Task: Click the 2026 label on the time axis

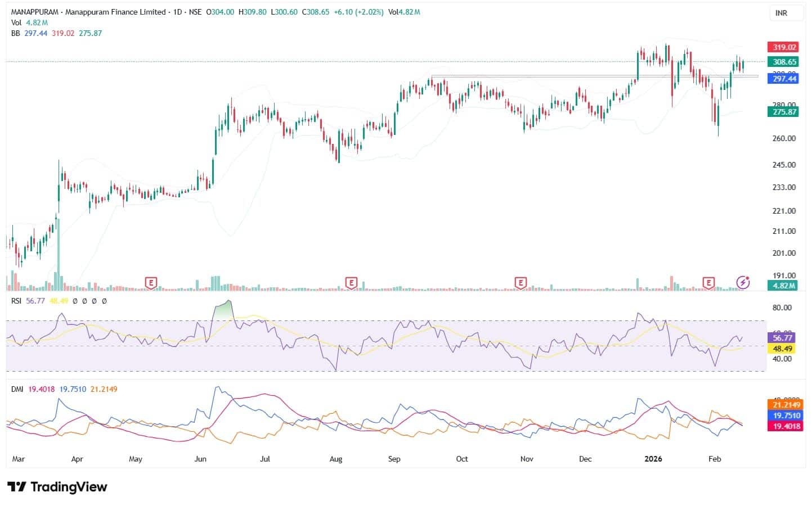Action: click(653, 459)
